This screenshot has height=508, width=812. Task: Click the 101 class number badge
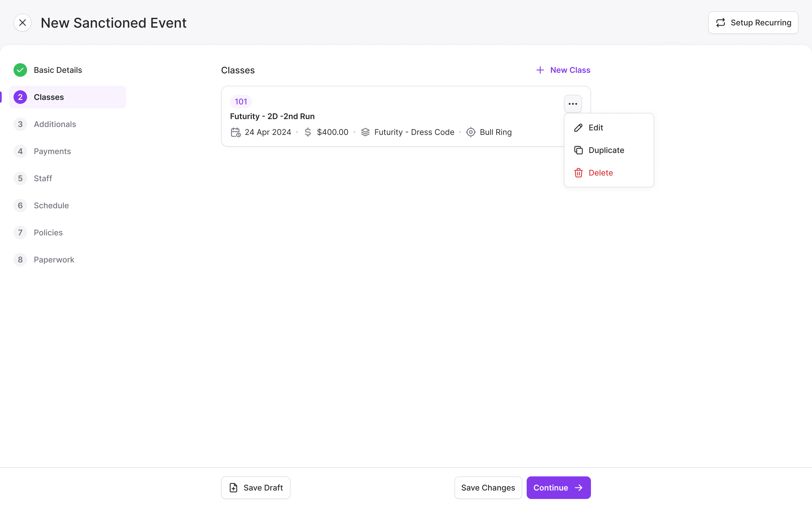coord(241,102)
